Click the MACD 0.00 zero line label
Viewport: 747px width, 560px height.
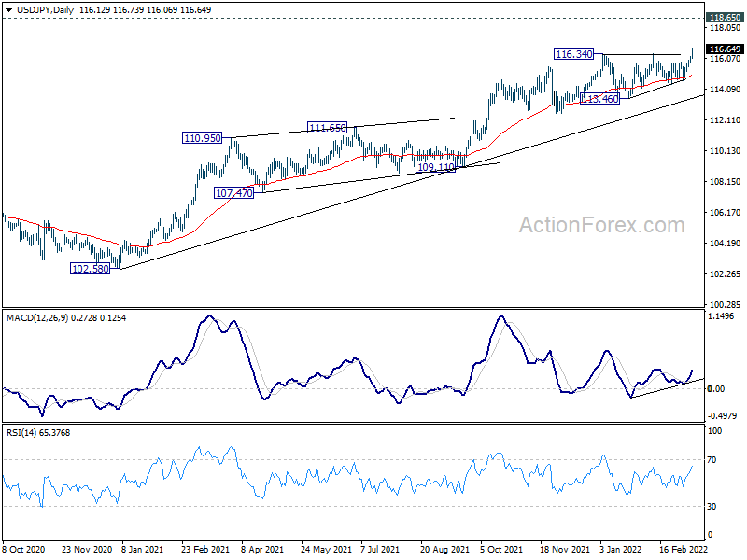pos(716,389)
